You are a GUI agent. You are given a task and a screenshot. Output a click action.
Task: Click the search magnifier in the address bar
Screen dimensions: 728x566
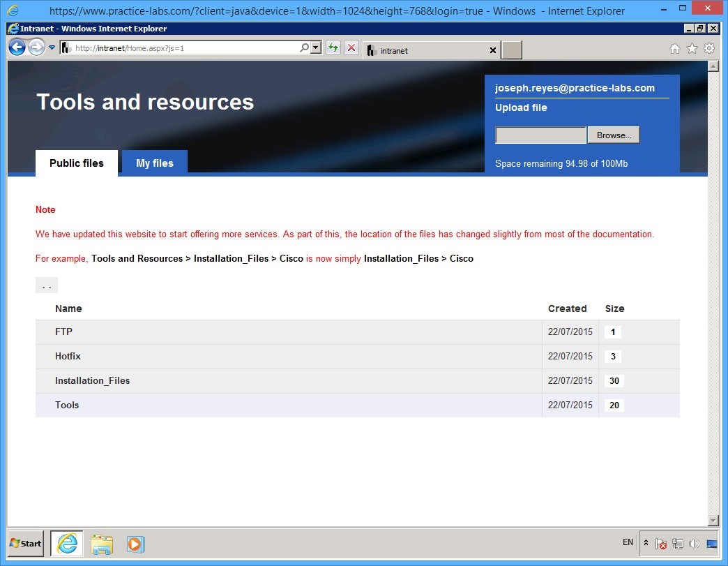point(304,48)
